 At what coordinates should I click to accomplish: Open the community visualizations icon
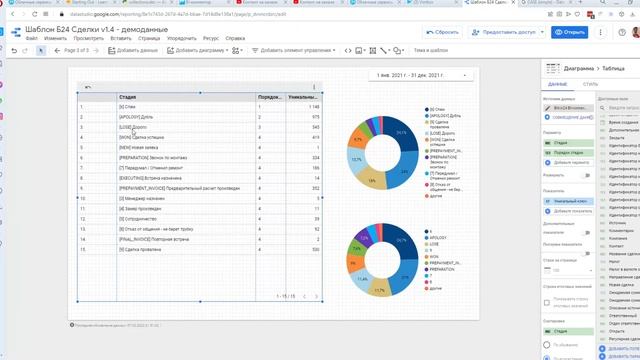tap(237, 51)
